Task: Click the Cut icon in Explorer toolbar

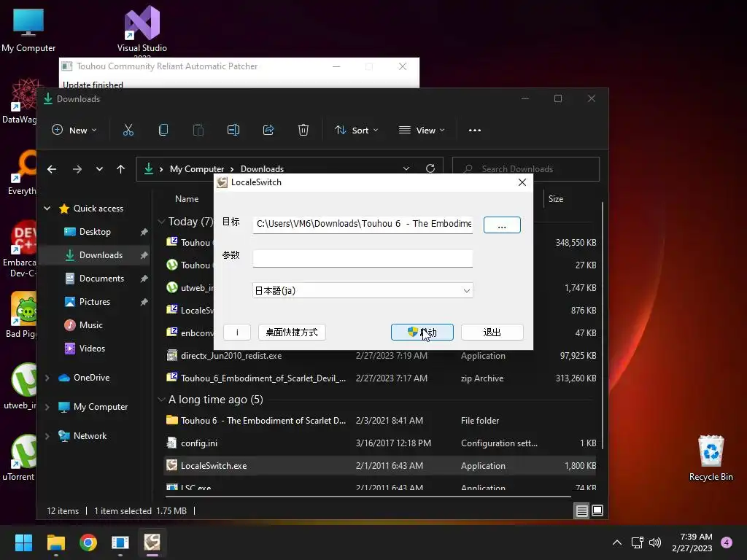Action: click(x=128, y=130)
